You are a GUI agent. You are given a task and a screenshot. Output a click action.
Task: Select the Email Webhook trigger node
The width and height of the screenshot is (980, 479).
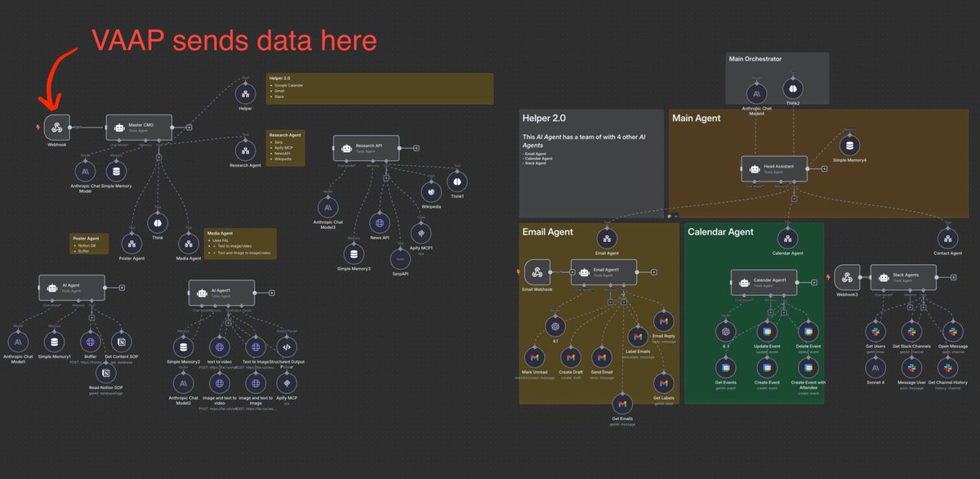(x=537, y=273)
